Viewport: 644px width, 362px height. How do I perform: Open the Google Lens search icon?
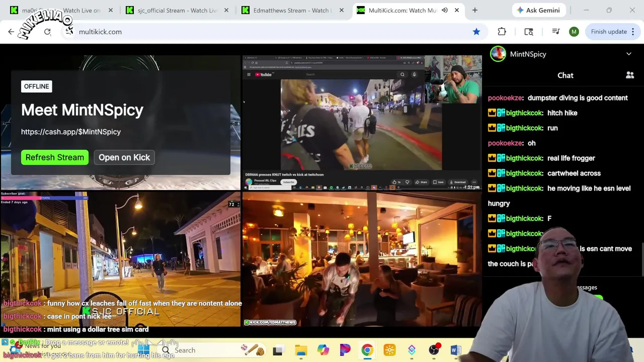coord(529,32)
